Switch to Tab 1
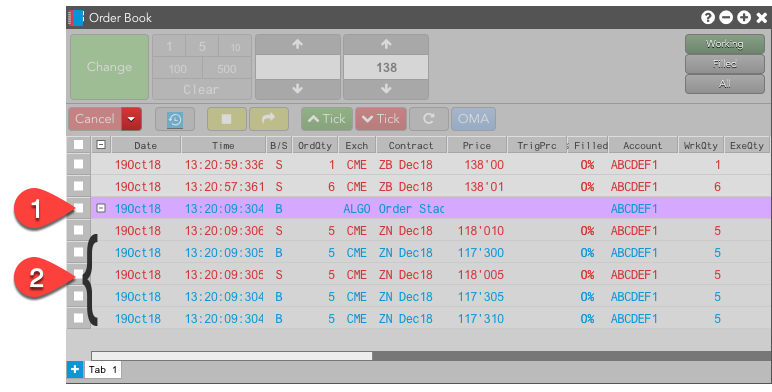The height and width of the screenshot is (392, 772). coord(103,369)
